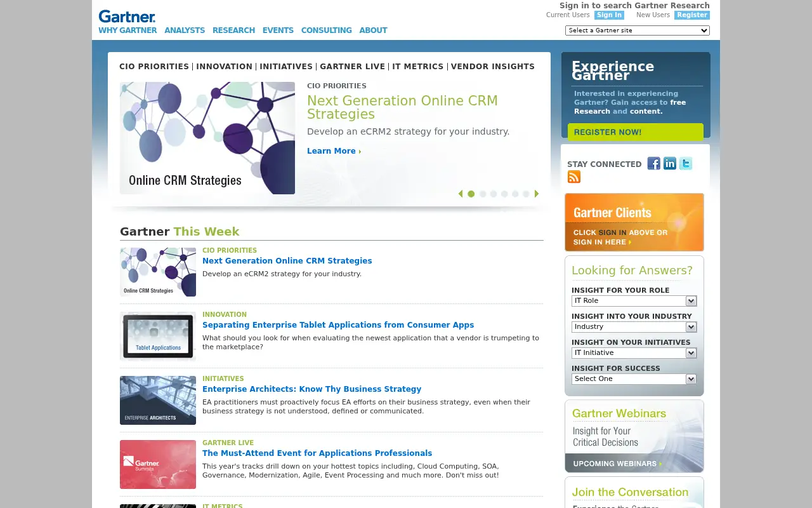This screenshot has height=508, width=812.
Task: Open the Insight for Success Select One dropdown
Action: [634, 379]
